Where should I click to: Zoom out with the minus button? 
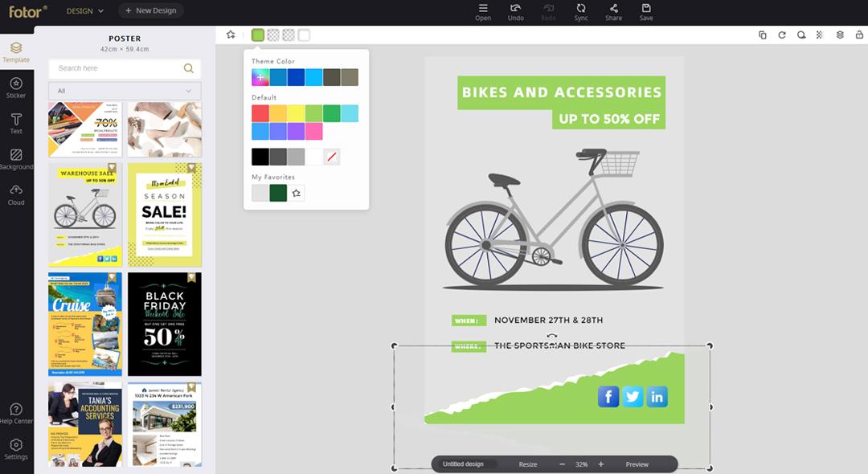(562, 464)
